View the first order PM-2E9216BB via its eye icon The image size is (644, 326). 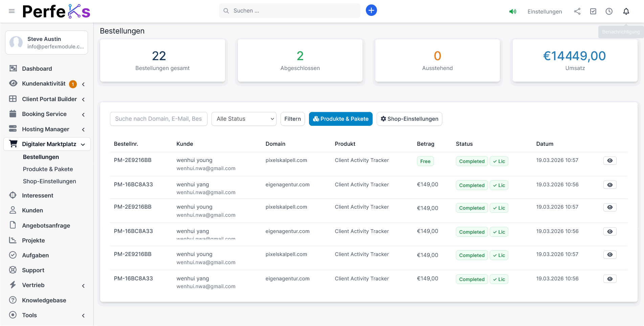(609, 161)
